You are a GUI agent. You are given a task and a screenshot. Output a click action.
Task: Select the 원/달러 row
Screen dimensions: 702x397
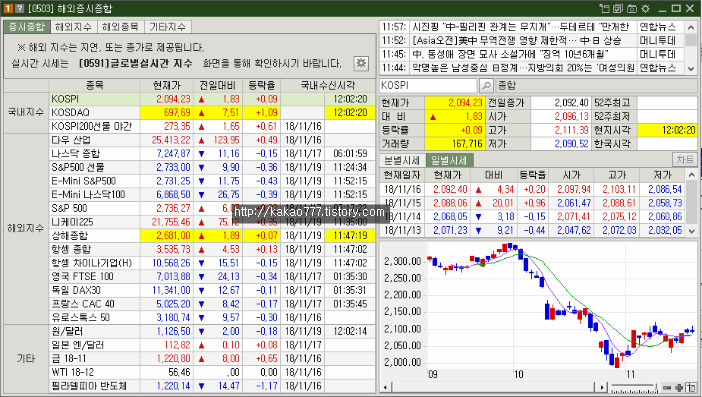click(x=212, y=331)
